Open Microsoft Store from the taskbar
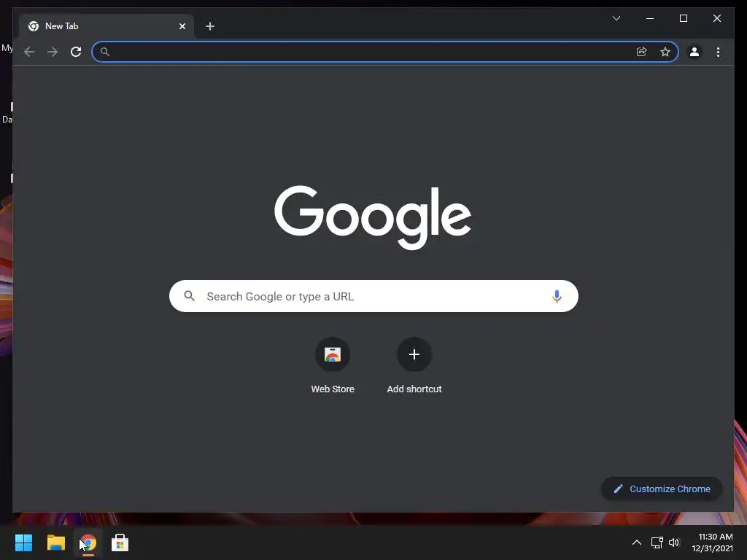Viewport: 747px width, 560px height. click(120, 542)
